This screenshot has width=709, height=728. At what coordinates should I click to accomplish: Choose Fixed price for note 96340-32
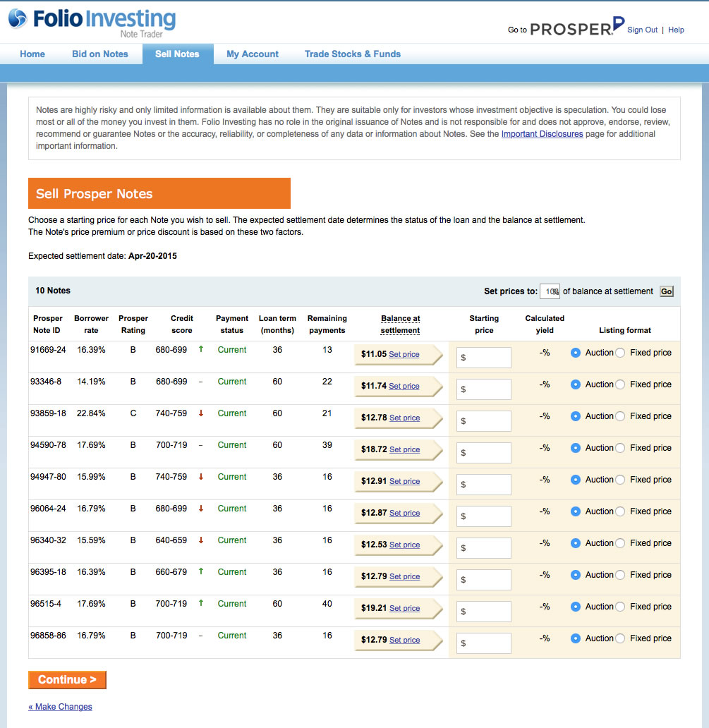tap(620, 543)
